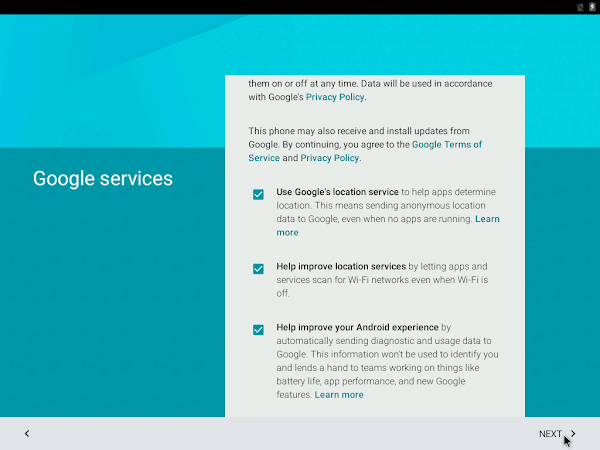This screenshot has height=450, width=600.
Task: Go back using the left arrow
Action: (x=27, y=434)
